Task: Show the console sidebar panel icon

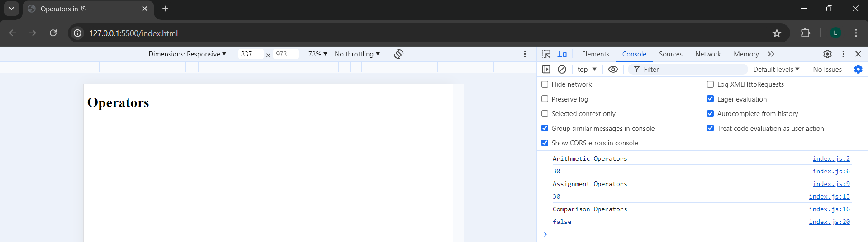Action: [546, 70]
